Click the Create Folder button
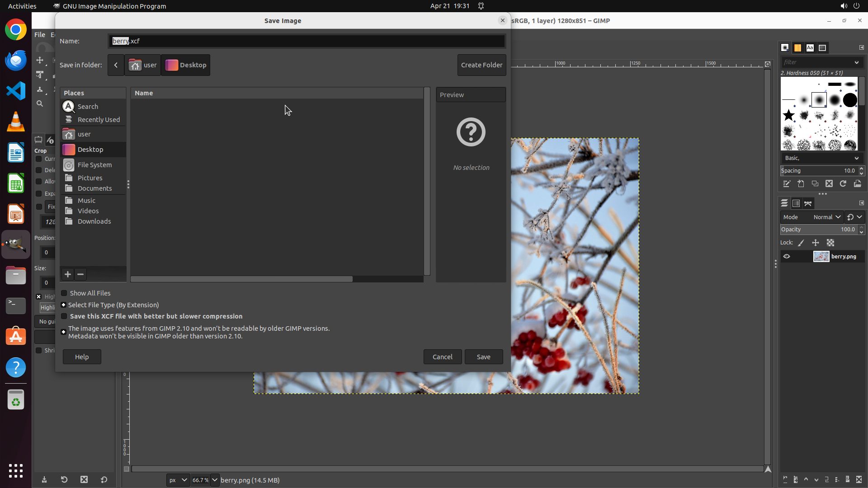This screenshot has height=488, width=868. 481,65
